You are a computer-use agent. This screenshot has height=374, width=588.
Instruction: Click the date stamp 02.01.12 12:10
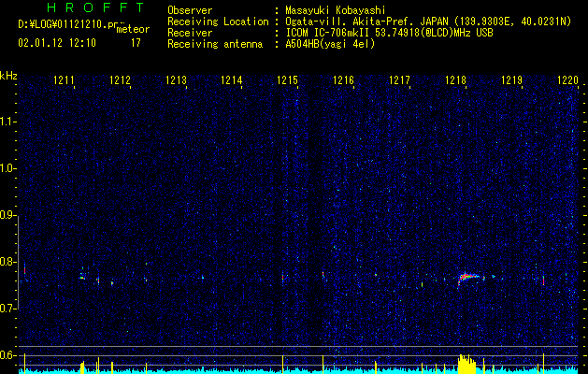point(57,43)
